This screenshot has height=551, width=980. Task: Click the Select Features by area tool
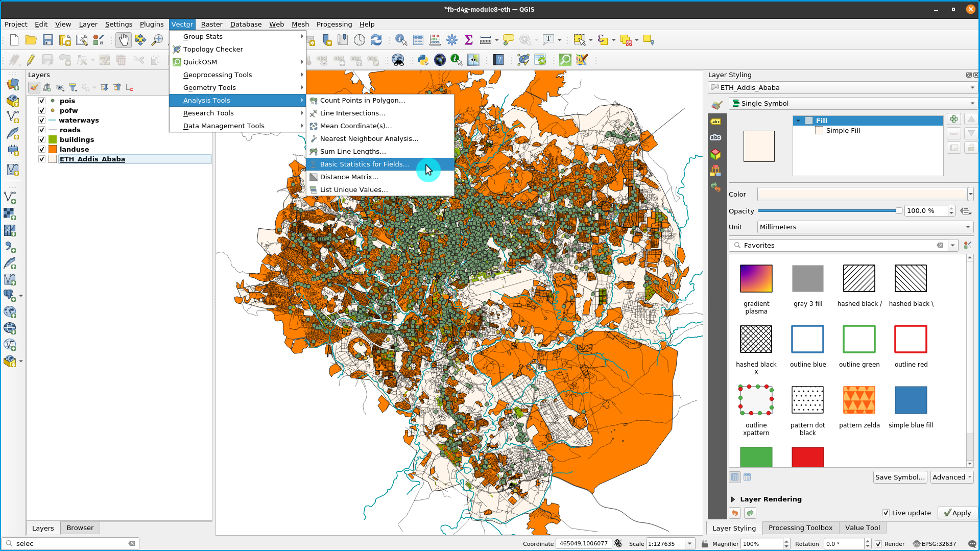pos(579,40)
